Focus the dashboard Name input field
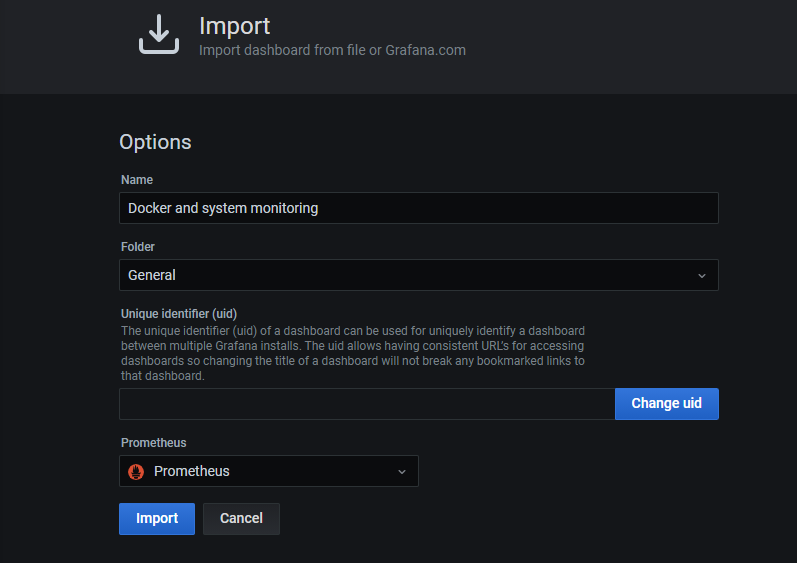 [418, 208]
